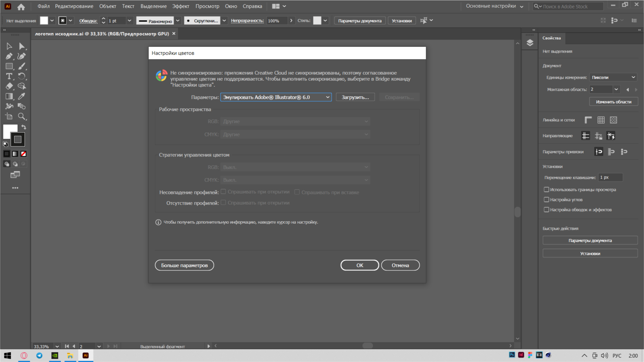Enable Настройка углов checkbox
This screenshot has width=644, height=362.
546,200
